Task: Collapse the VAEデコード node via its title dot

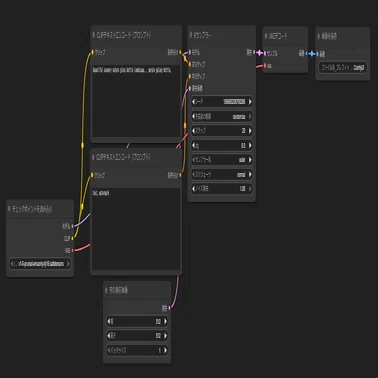Action: click(x=266, y=36)
